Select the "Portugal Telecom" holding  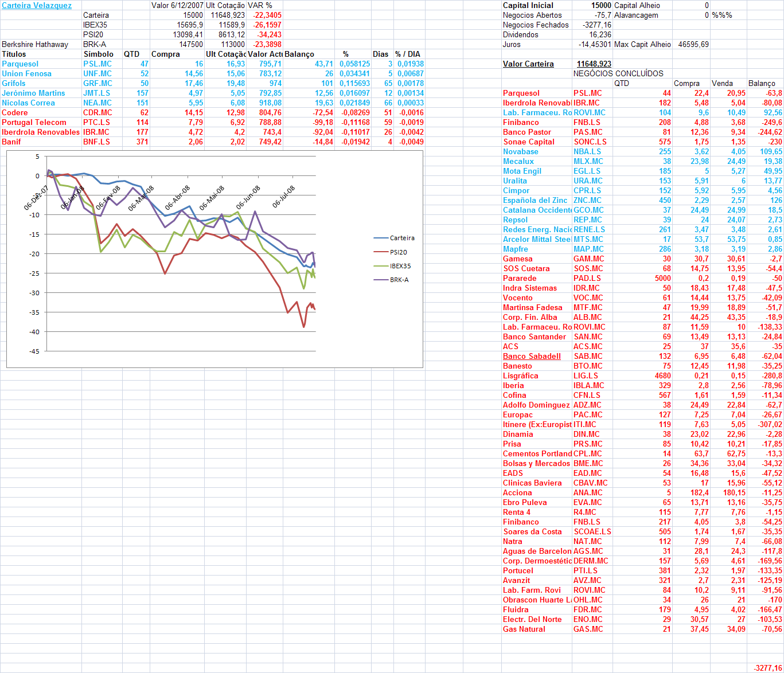point(34,123)
